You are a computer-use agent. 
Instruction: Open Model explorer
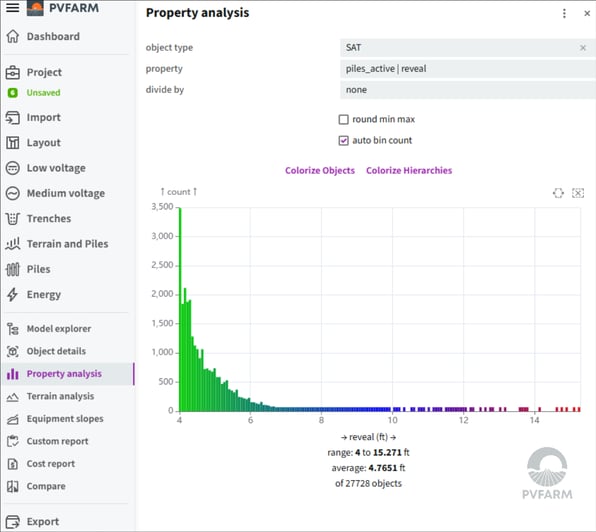click(x=59, y=329)
